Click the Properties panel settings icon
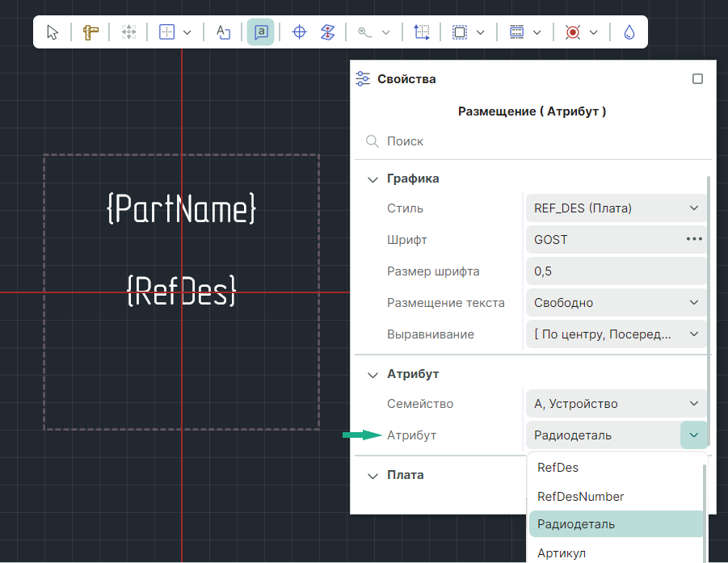Image resolution: width=728 pixels, height=563 pixels. coord(363,79)
